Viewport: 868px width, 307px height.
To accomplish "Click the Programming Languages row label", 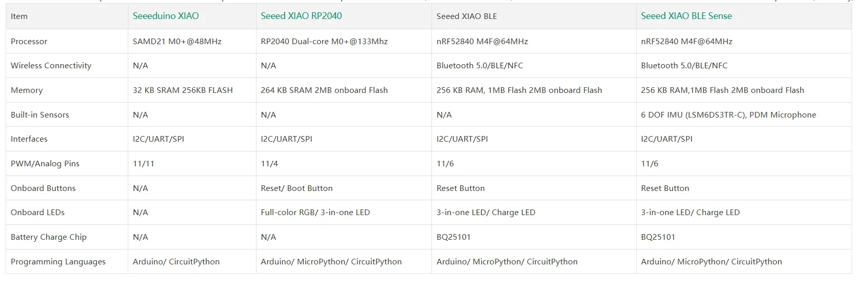I will point(58,262).
